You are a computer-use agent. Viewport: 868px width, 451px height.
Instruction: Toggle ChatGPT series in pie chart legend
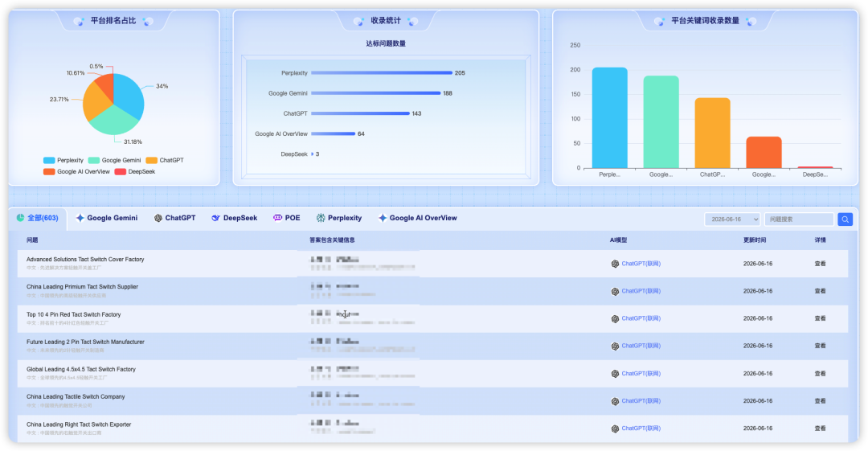tap(165, 160)
